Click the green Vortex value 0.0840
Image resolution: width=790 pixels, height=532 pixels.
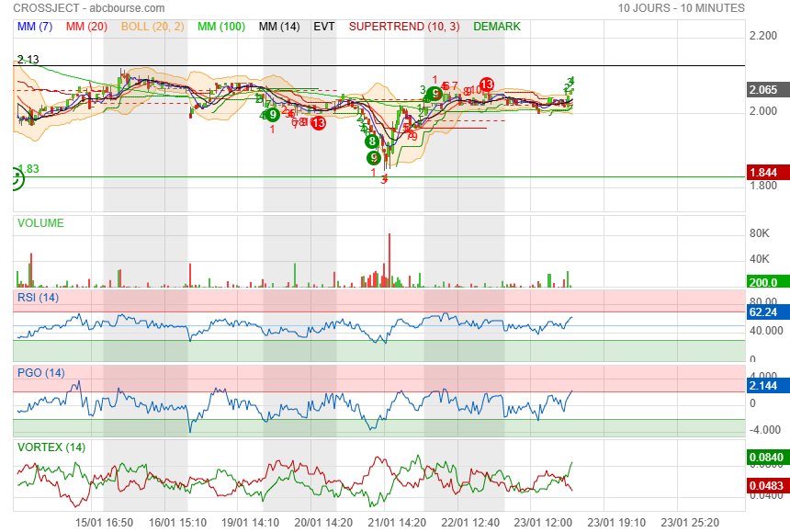pos(764,456)
